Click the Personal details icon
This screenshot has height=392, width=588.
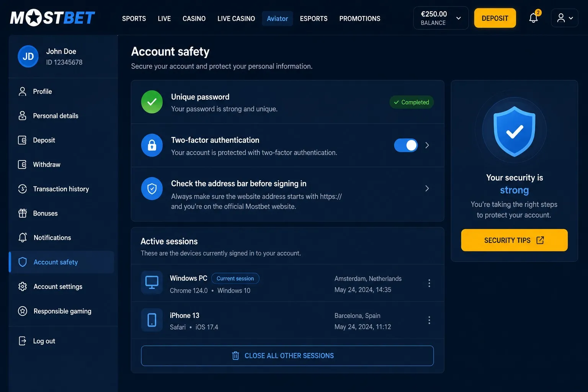(x=23, y=116)
